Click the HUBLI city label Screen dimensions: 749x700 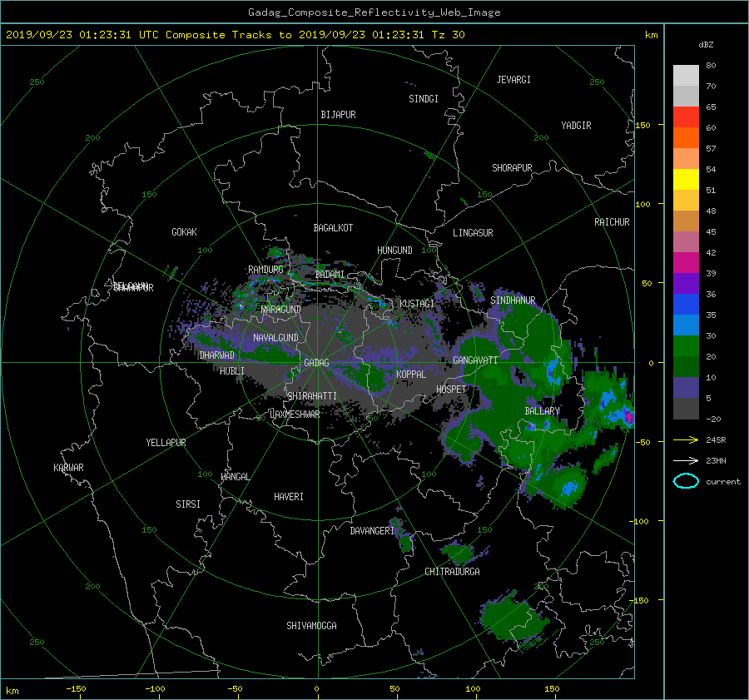pyautogui.click(x=231, y=370)
